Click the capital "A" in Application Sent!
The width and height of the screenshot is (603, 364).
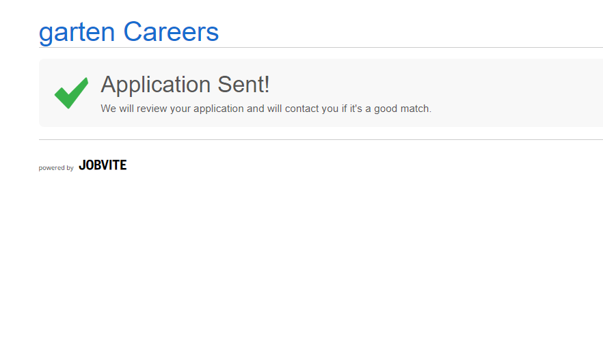(x=108, y=85)
